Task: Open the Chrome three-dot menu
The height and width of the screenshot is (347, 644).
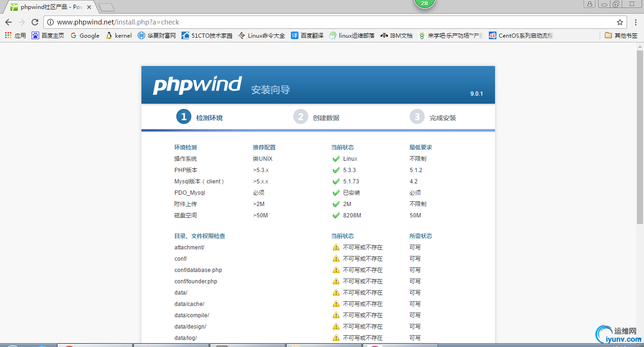Action: (x=636, y=22)
